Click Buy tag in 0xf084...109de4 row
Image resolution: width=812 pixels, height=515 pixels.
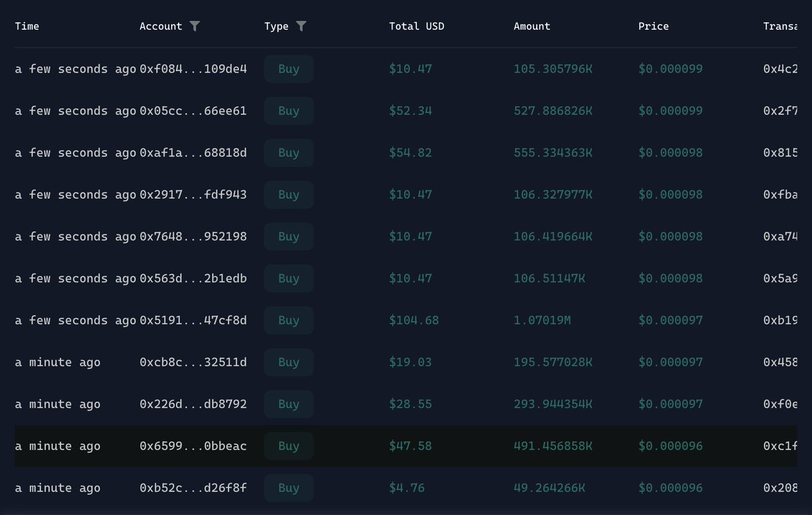[289, 69]
